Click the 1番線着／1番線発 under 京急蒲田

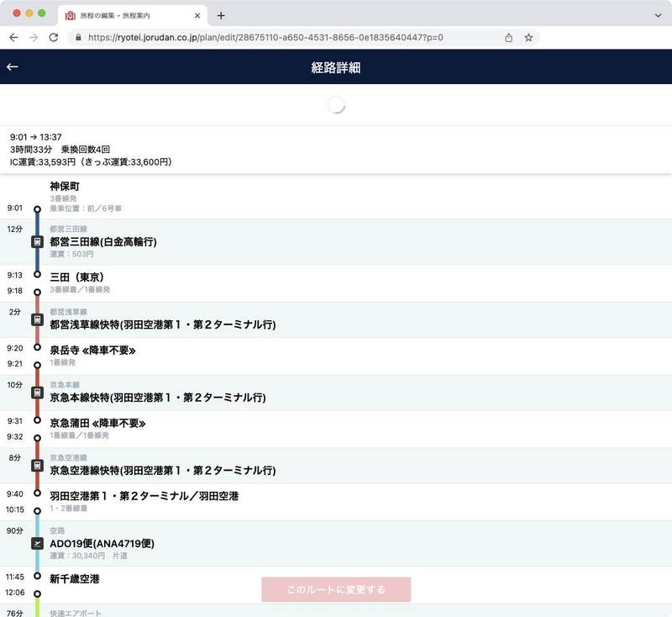click(x=79, y=435)
